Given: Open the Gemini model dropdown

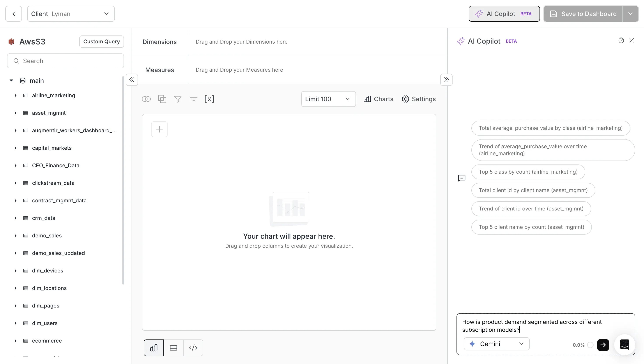Looking at the screenshot, I should pyautogui.click(x=497, y=344).
